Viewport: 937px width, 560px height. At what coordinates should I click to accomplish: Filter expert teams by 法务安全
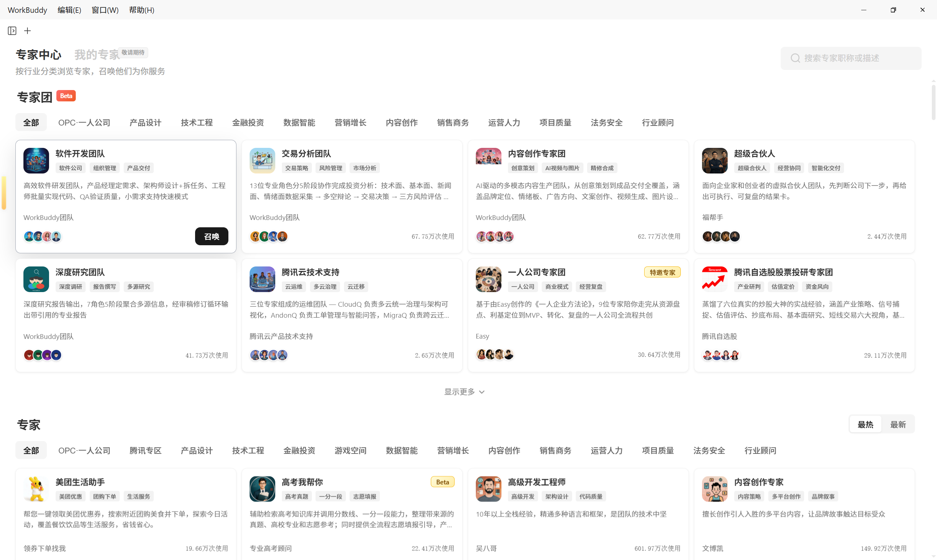(x=606, y=123)
